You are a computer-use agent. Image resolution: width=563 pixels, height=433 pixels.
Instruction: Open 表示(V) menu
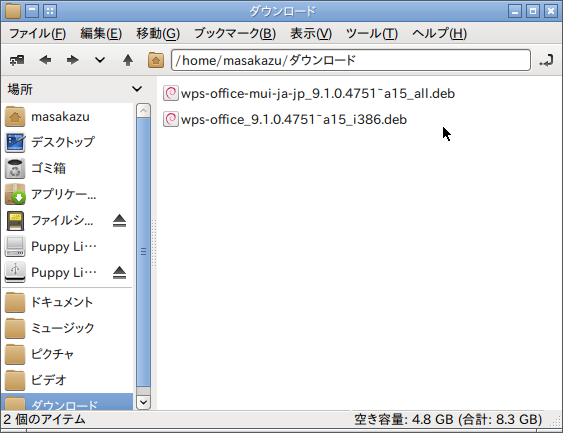click(x=311, y=34)
